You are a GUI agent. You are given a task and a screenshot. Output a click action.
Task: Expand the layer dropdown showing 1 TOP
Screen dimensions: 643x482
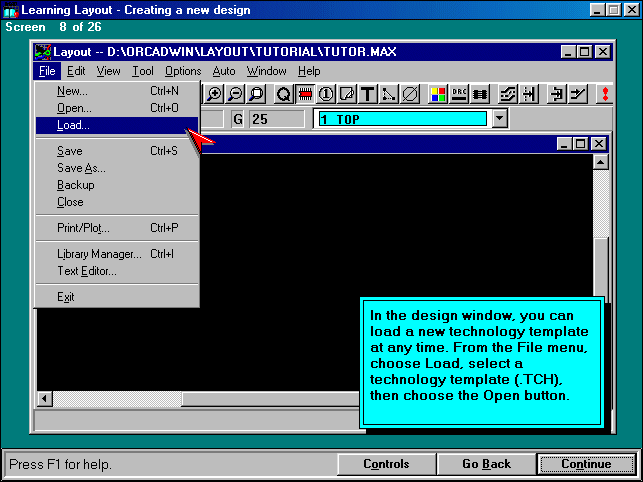tap(500, 119)
